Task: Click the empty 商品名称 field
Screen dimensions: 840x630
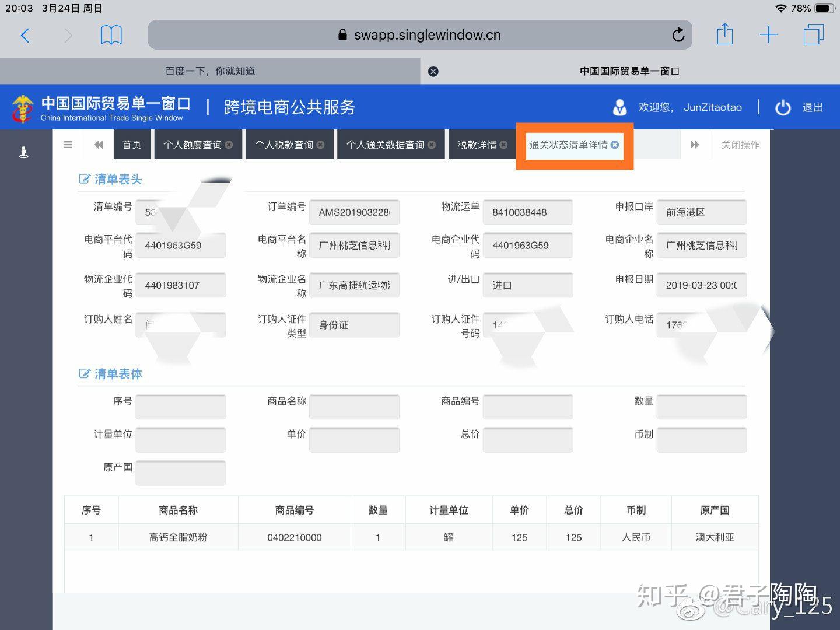Action: pyautogui.click(x=354, y=407)
